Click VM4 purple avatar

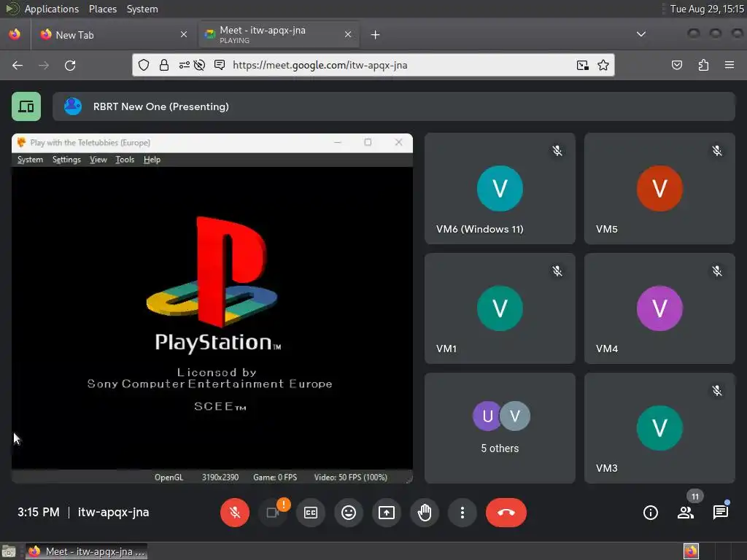coord(659,308)
